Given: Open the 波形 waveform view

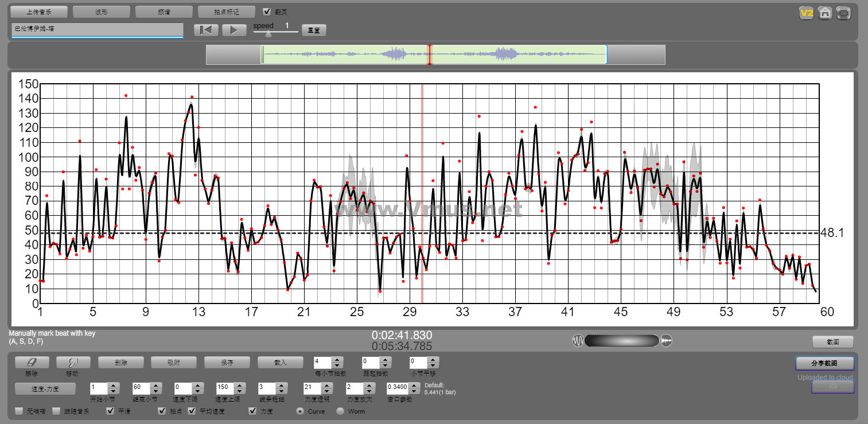Looking at the screenshot, I should 102,11.
